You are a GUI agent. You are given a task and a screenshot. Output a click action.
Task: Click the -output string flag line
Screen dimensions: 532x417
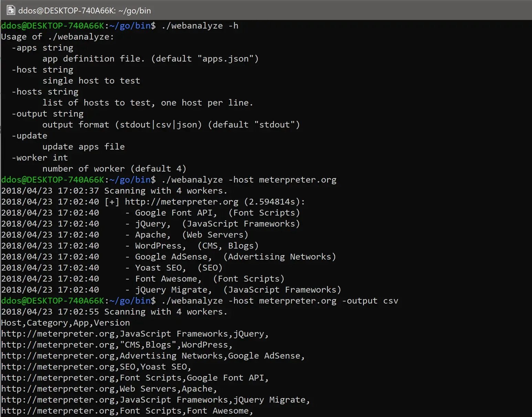pos(47,113)
